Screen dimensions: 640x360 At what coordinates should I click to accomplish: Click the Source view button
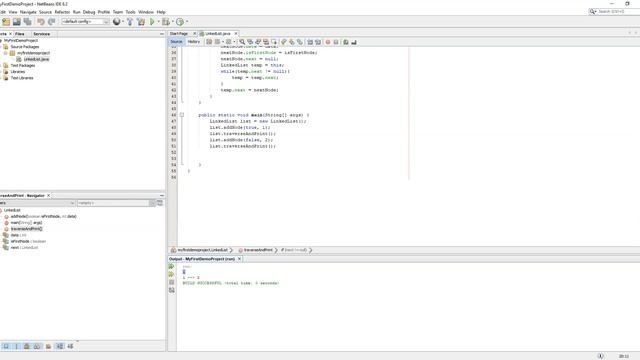[176, 42]
